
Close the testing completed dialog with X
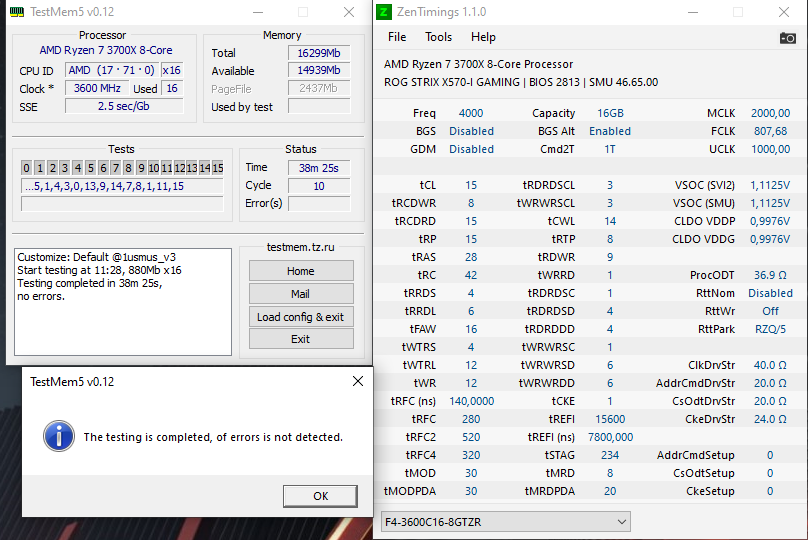click(x=358, y=381)
